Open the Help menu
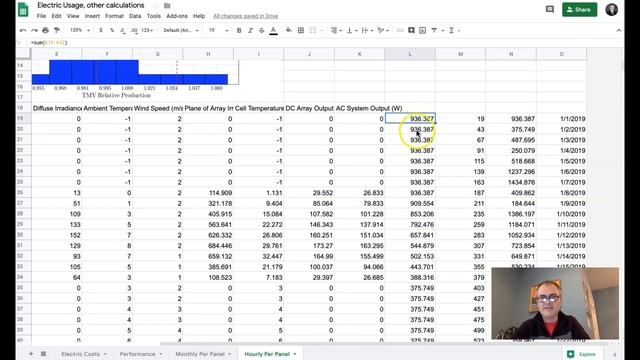 click(x=199, y=16)
